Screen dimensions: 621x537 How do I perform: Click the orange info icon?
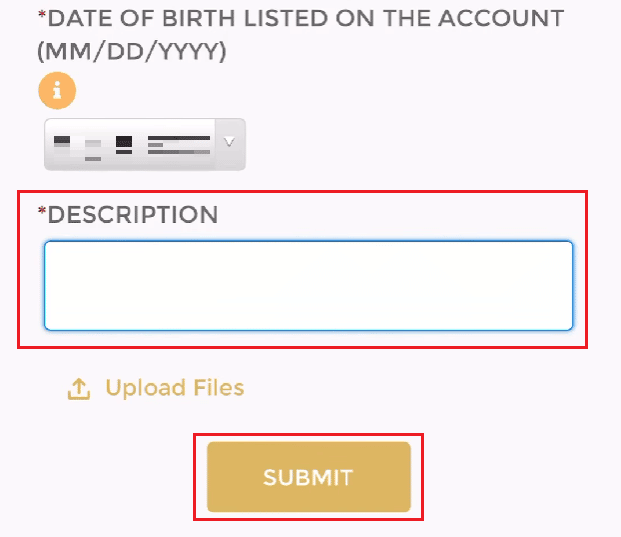pos(57,92)
